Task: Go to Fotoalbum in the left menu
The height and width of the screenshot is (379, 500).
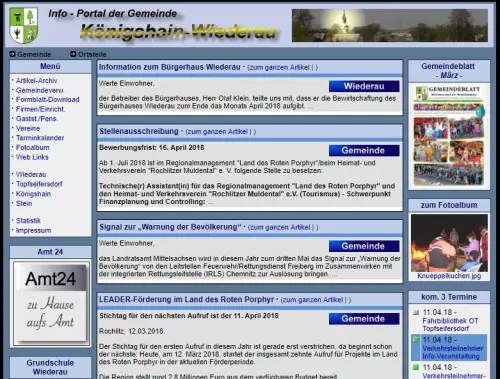Action: 33,148
